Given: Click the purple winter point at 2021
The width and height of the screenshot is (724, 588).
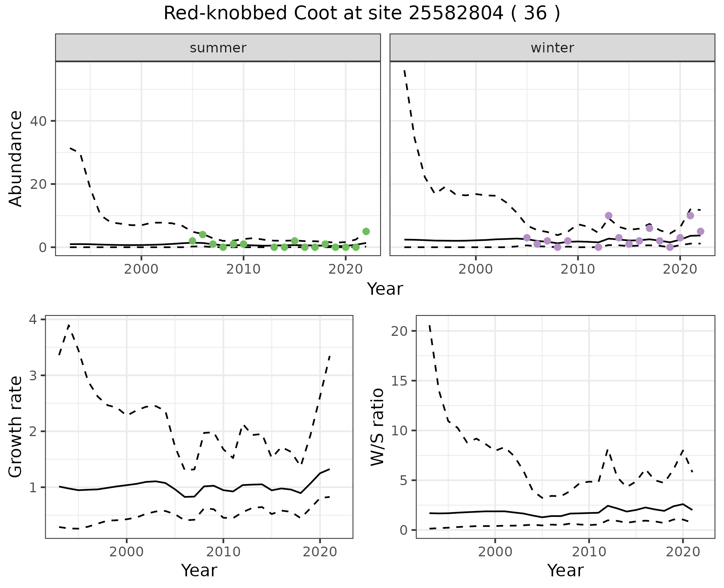Looking at the screenshot, I should (690, 216).
